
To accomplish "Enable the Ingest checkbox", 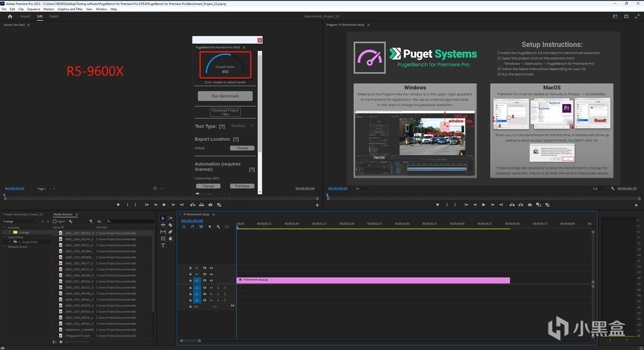I will click(55, 221).
